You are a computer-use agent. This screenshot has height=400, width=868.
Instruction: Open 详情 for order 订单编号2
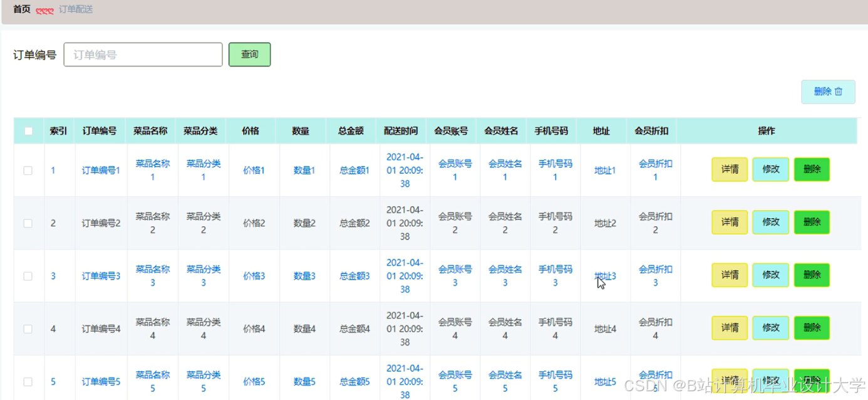pyautogui.click(x=730, y=222)
